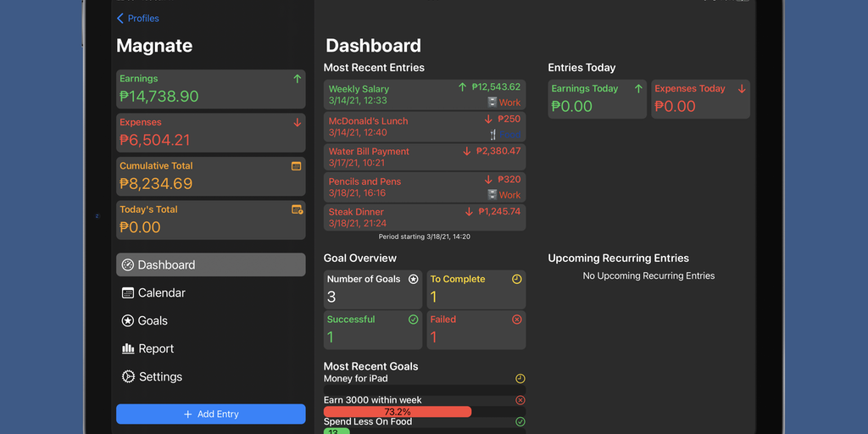
Task: Click the No Upcoming Recurring Entries text
Action: [x=648, y=275]
